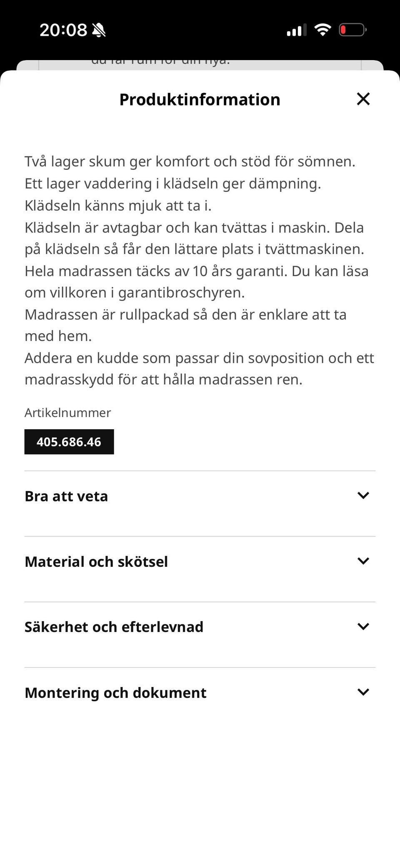The width and height of the screenshot is (400, 868).
Task: Open the Säkerhet och efterlevnad section
Action: [x=200, y=635]
